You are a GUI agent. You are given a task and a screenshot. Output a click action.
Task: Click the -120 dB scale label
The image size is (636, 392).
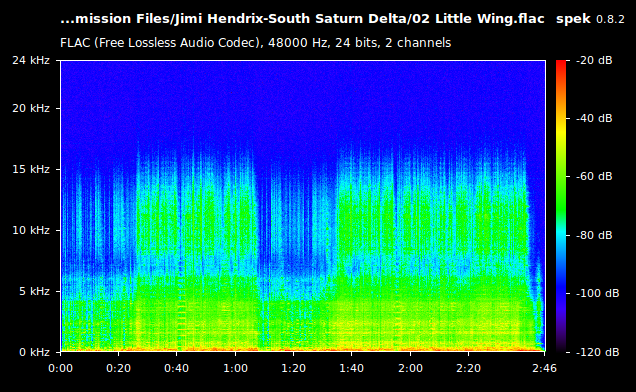click(597, 352)
